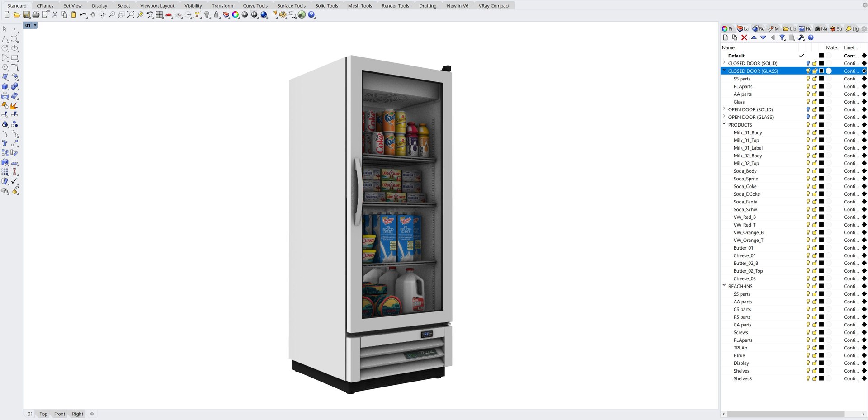Select the Circle tool in left sidebar
The height and width of the screenshot is (420, 868).
click(5, 48)
